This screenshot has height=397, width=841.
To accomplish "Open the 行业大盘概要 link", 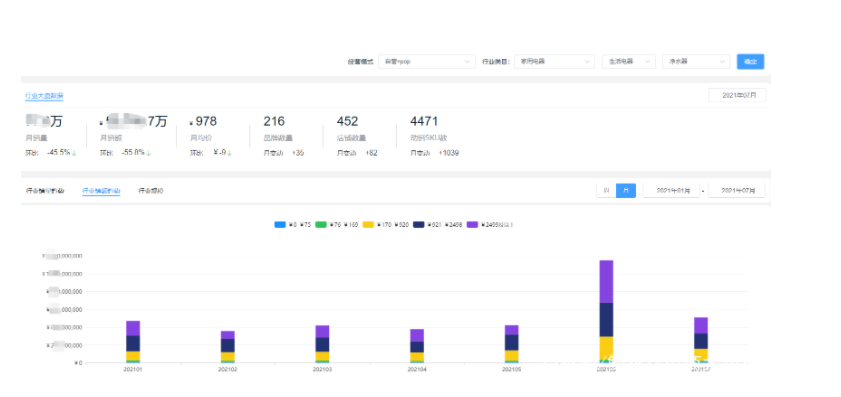I will pos(44,96).
